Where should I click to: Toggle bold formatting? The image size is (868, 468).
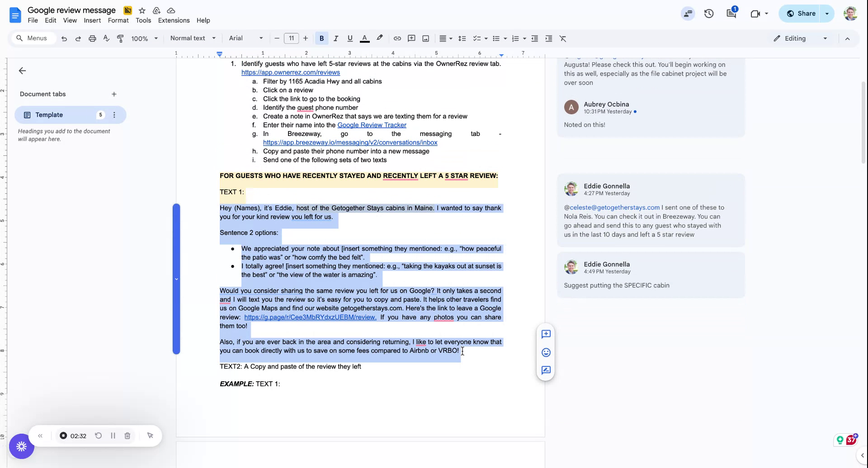(321, 38)
